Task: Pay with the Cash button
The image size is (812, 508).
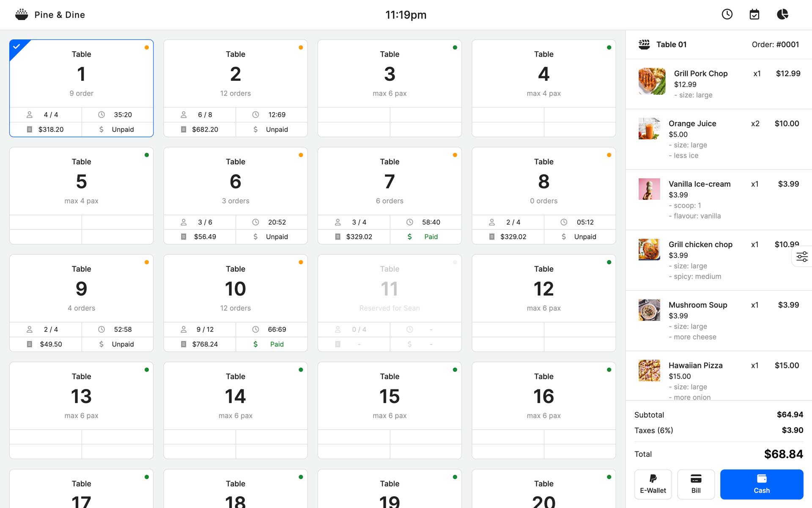Action: point(761,484)
